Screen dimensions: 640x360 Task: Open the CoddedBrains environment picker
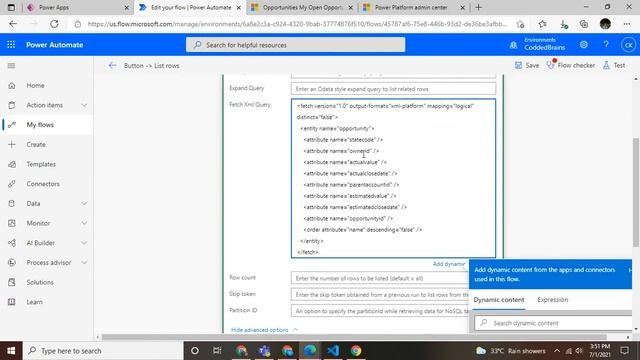point(538,44)
